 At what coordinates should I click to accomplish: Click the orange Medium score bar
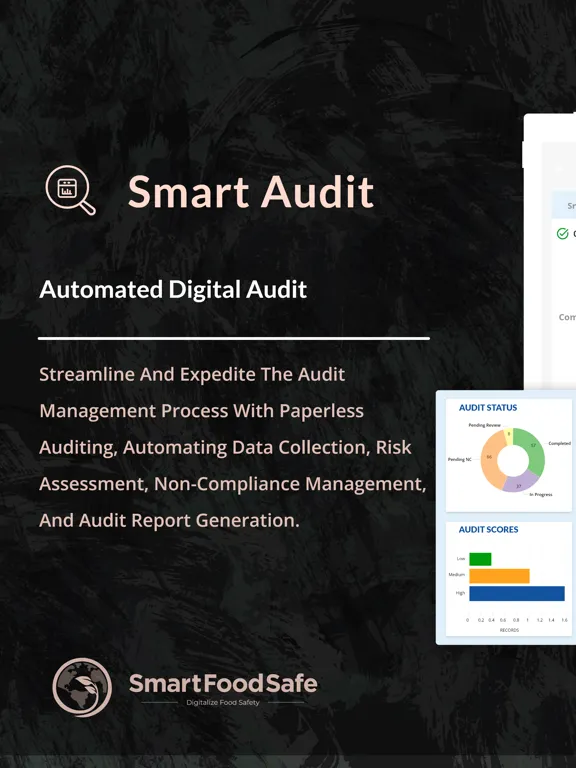click(x=499, y=576)
